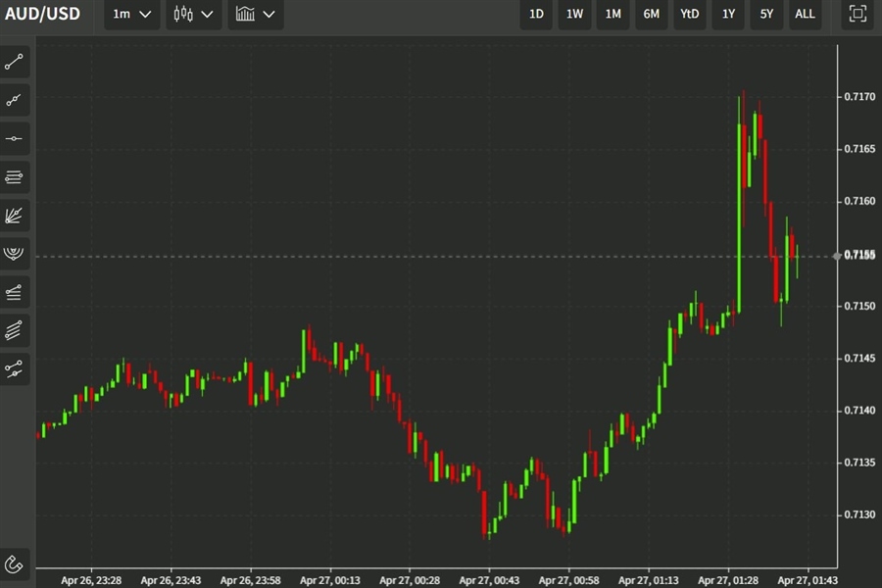Select the trend line drawing tool

click(14, 61)
